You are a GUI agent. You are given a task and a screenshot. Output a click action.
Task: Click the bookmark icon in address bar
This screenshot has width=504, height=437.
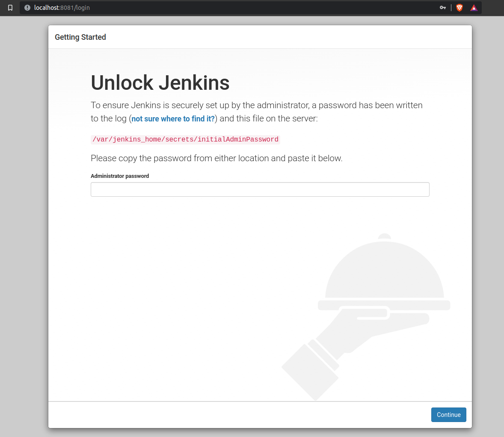[x=10, y=8]
